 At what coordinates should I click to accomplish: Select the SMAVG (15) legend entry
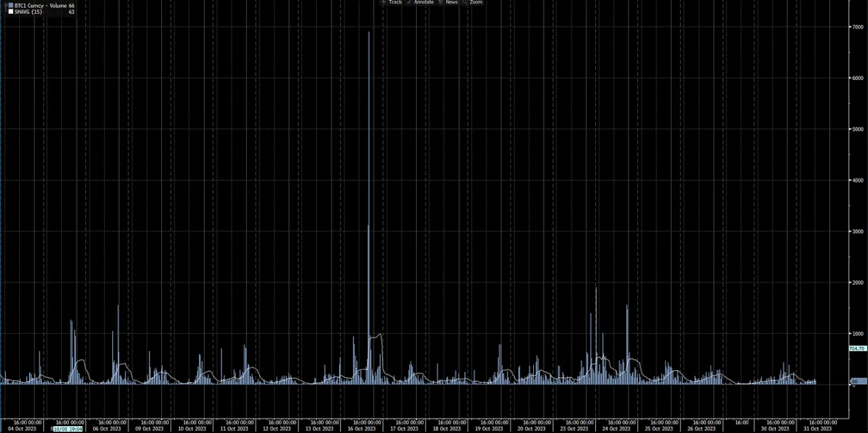pyautogui.click(x=28, y=12)
